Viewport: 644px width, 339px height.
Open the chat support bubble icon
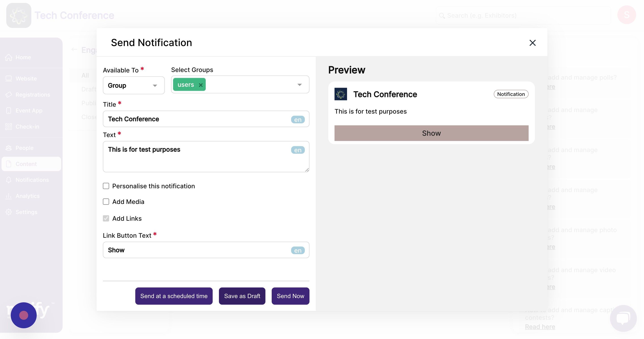pos(623,318)
